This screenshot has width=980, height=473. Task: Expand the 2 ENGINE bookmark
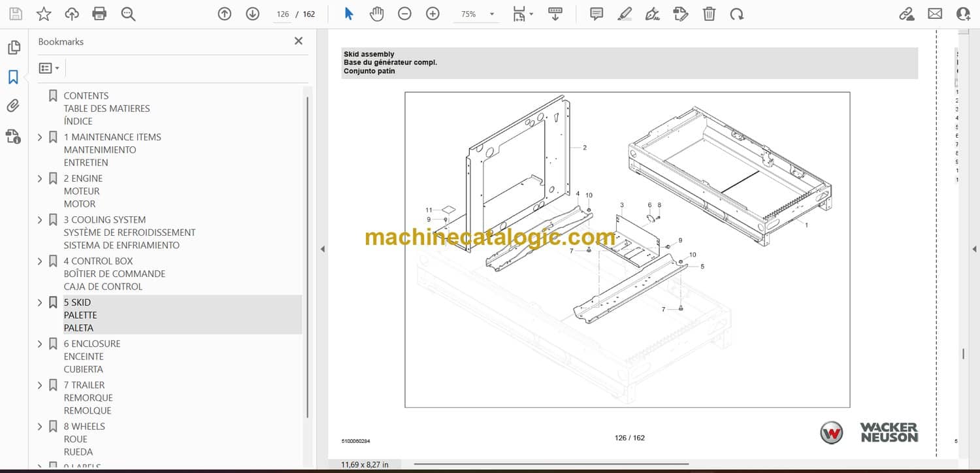[40, 178]
